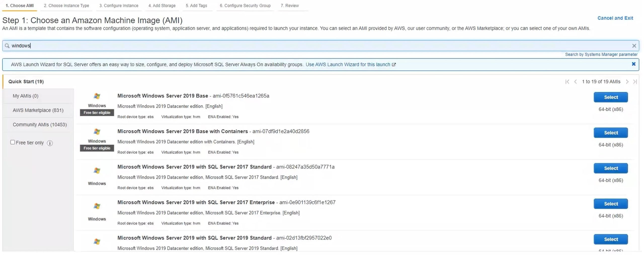
Task: Clear the search field with the X icon
Action: [x=634, y=46]
